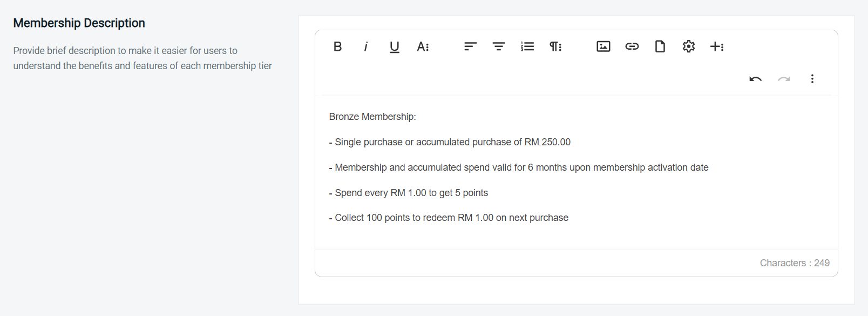
Task: Open the paragraph format dropdown
Action: (x=555, y=46)
